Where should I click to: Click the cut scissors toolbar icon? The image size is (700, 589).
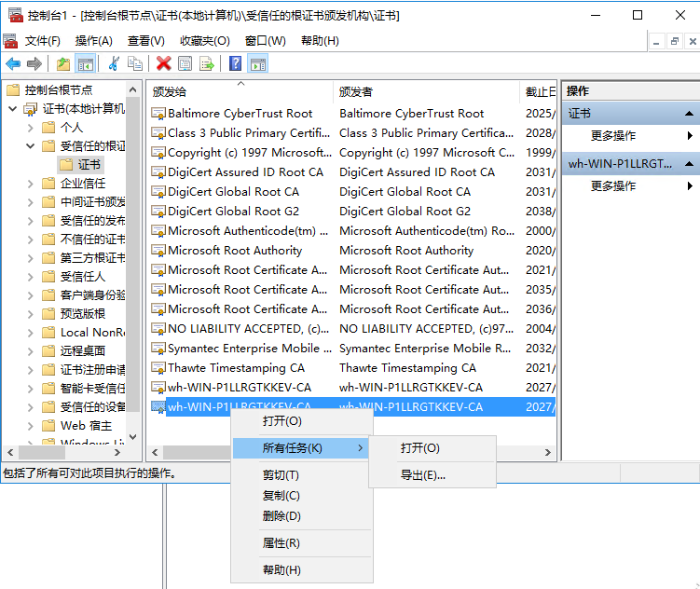114,63
